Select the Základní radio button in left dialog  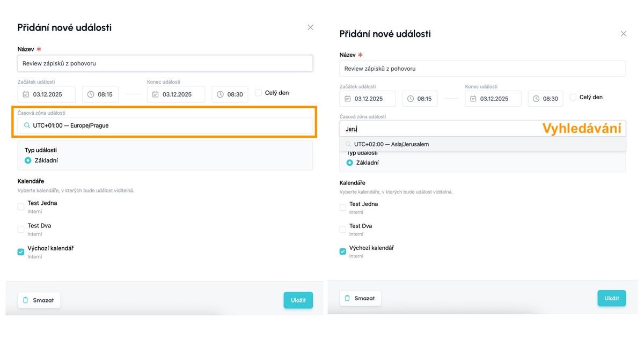(28, 160)
